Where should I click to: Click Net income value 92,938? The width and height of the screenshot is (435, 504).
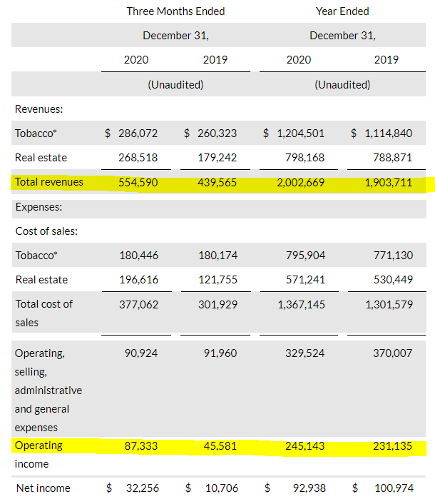click(309, 488)
